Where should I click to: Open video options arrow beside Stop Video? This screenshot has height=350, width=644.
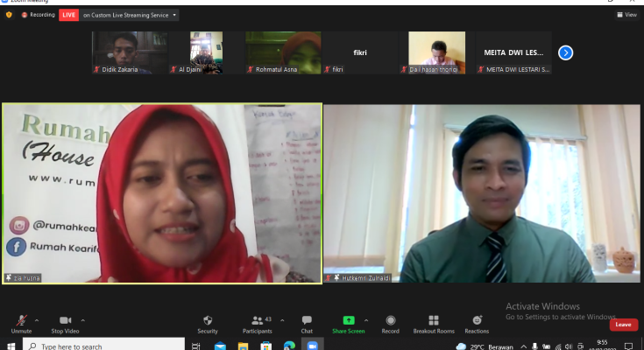(82, 320)
